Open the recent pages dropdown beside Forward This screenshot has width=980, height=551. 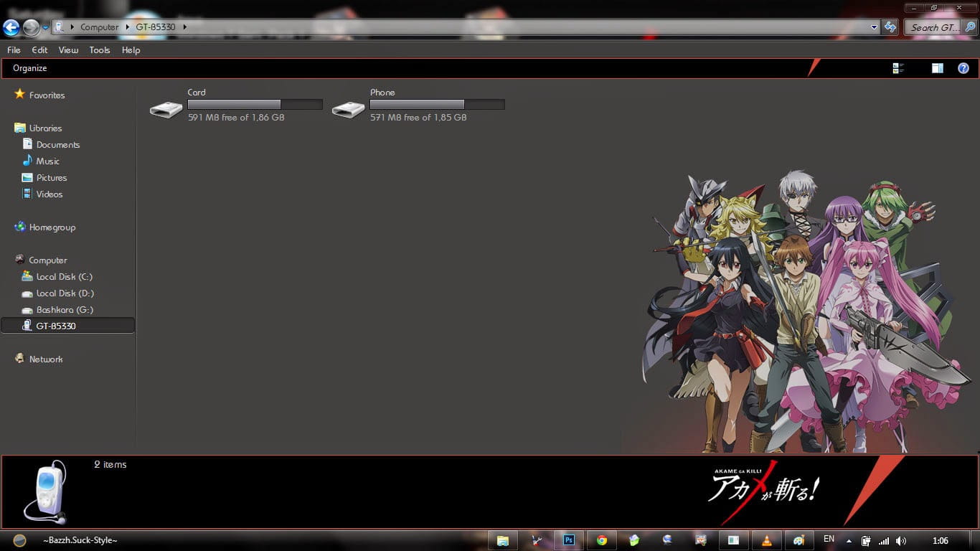(x=45, y=27)
